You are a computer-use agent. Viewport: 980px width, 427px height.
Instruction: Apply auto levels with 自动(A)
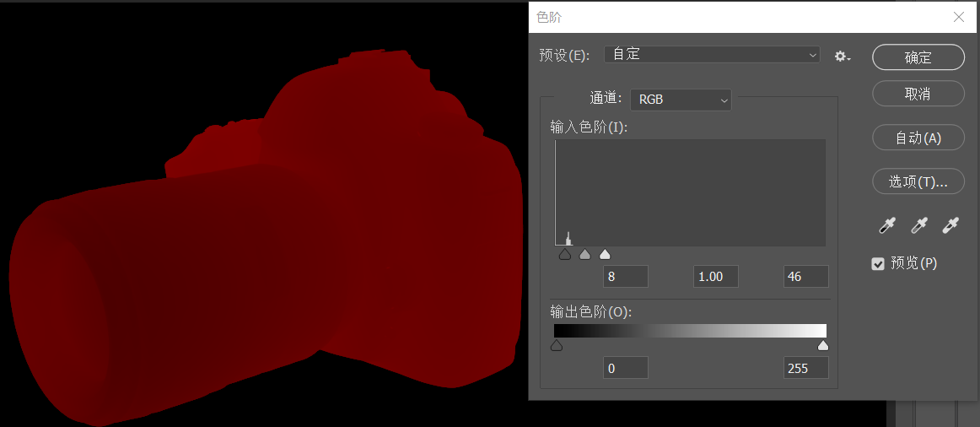click(918, 138)
